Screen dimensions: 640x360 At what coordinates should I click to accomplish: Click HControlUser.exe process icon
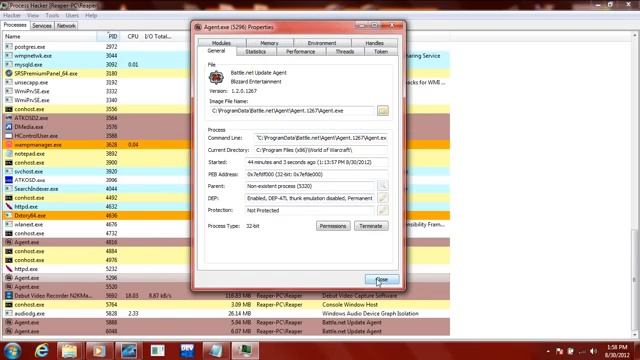coord(9,136)
